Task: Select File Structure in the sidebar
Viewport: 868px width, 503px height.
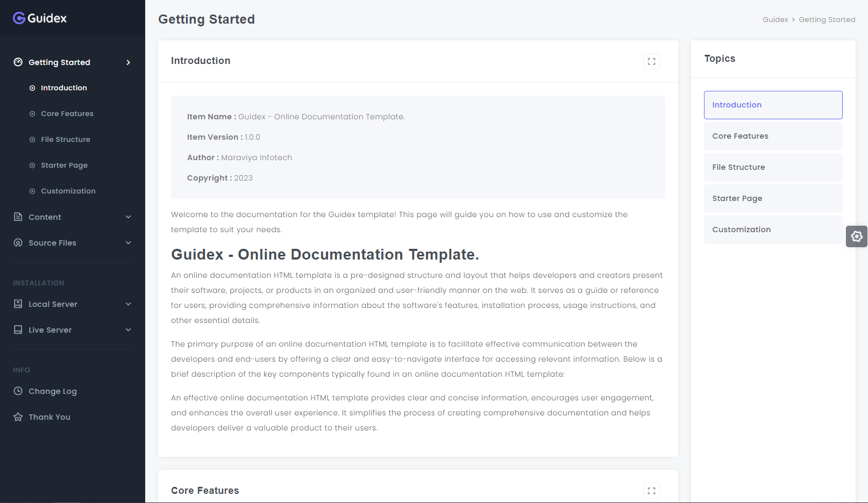Action: tap(65, 140)
